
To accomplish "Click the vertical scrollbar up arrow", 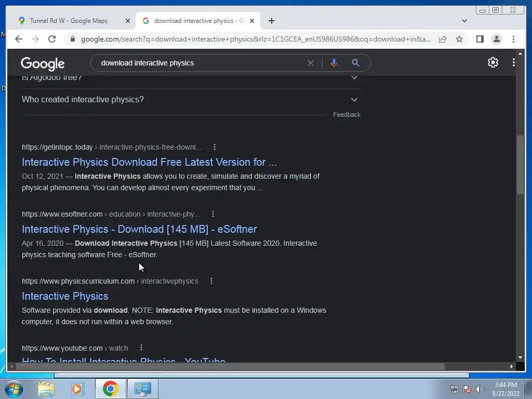I will [520, 54].
